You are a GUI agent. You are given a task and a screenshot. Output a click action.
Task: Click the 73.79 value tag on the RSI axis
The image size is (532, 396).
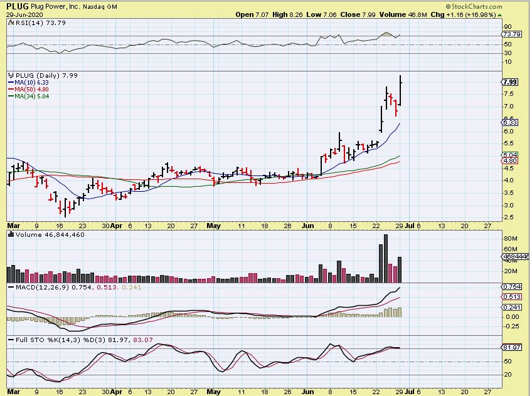coord(512,34)
